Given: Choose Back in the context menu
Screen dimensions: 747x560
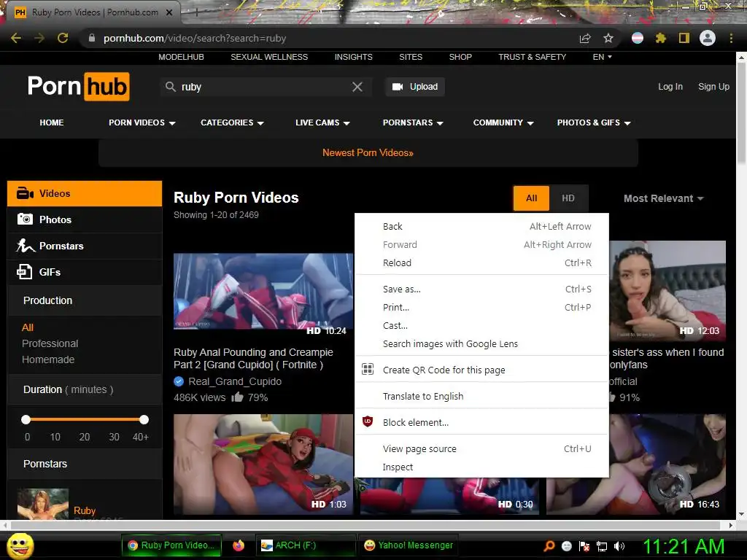Looking at the screenshot, I should click(481, 226).
